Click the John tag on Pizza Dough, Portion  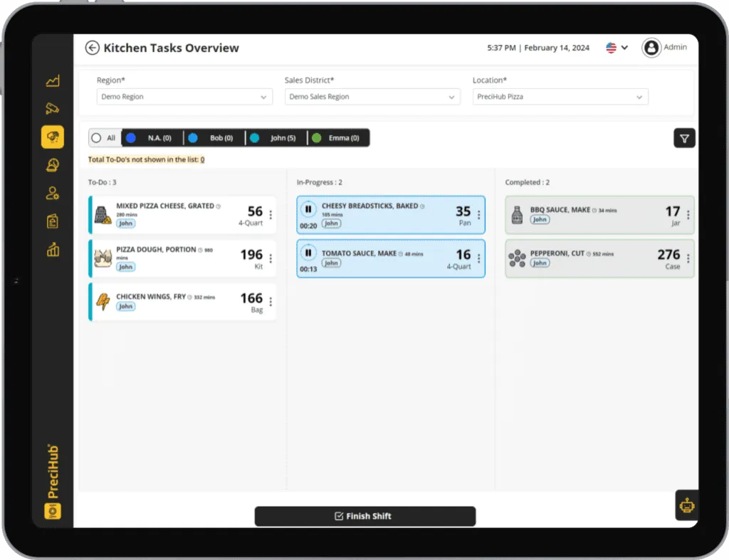tap(125, 267)
